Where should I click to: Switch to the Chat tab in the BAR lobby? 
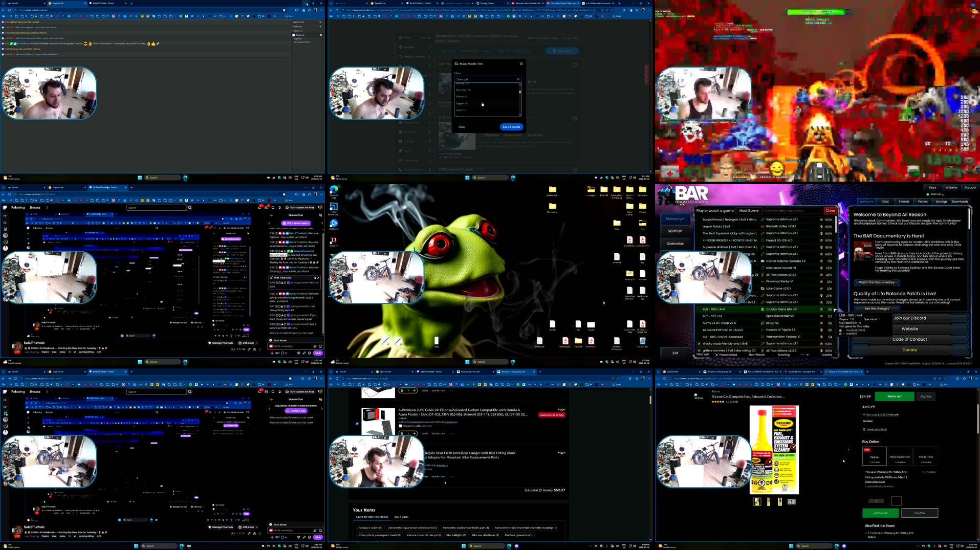885,202
